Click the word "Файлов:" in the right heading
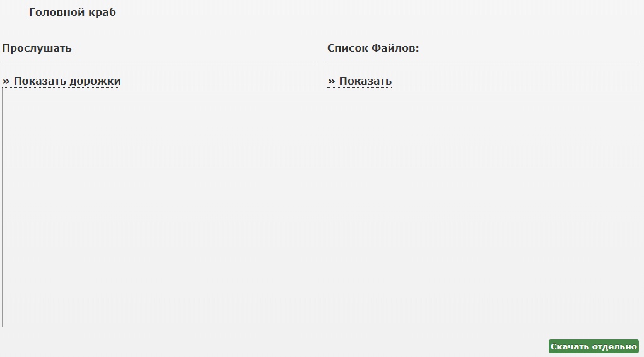The width and height of the screenshot is (644, 357). pyautogui.click(x=395, y=48)
